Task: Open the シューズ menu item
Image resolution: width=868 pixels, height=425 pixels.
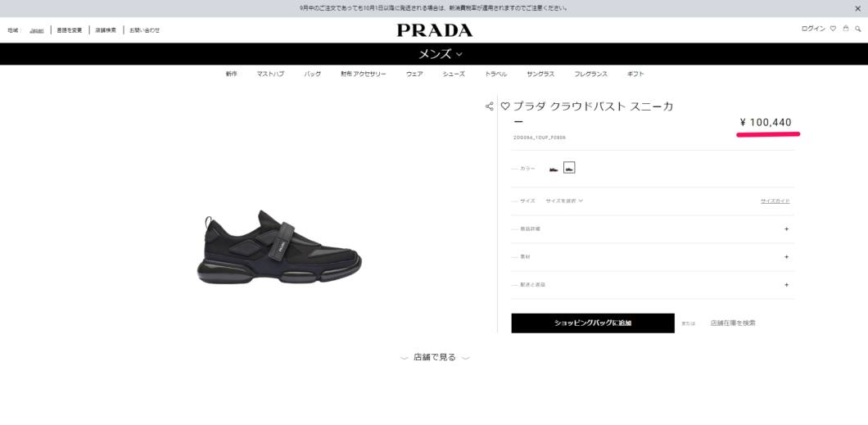Action: 454,75
